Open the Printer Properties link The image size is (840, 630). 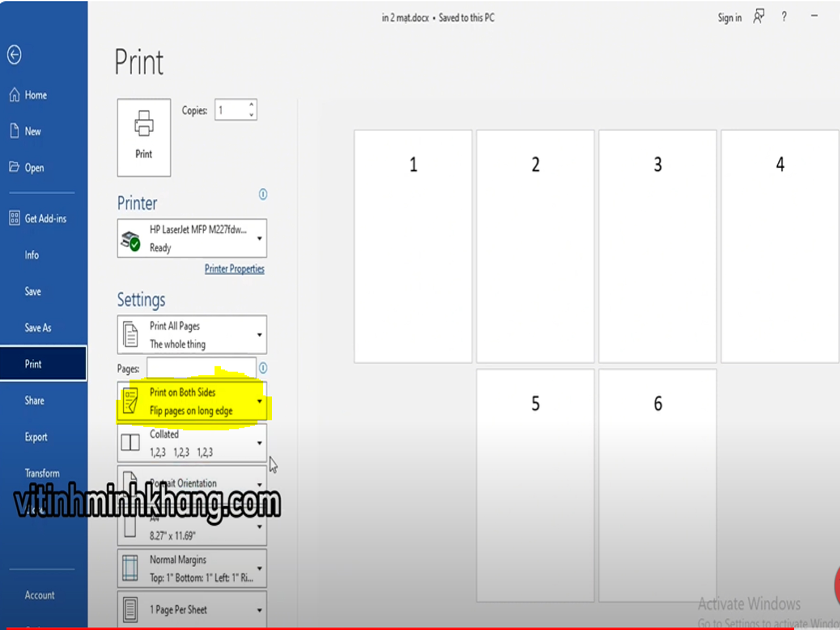click(235, 269)
